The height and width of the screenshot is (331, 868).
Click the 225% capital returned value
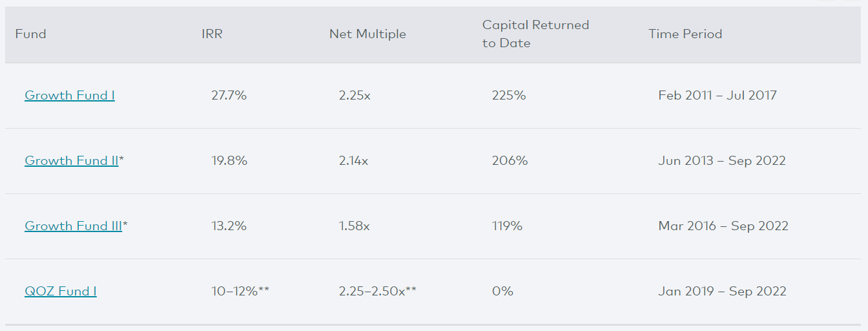[509, 96]
